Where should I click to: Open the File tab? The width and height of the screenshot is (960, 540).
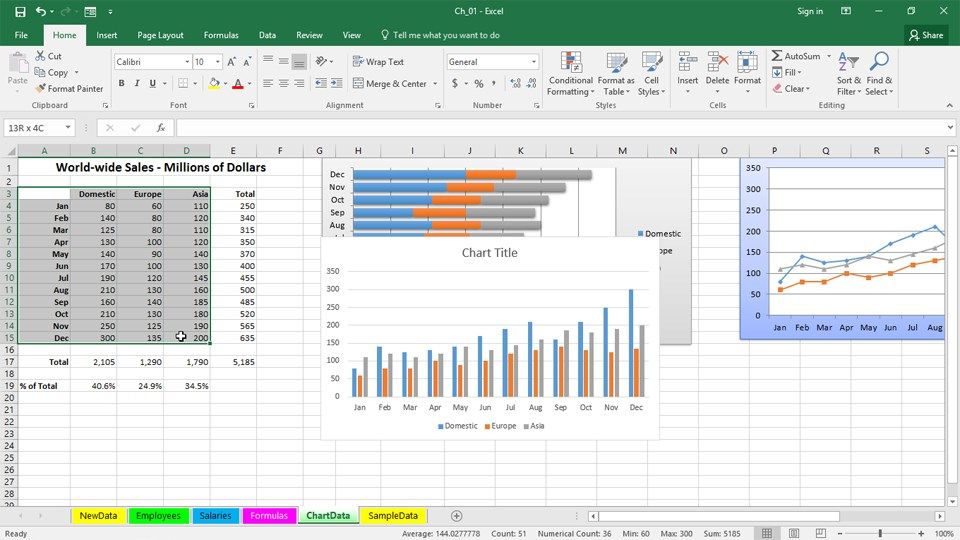click(x=21, y=35)
